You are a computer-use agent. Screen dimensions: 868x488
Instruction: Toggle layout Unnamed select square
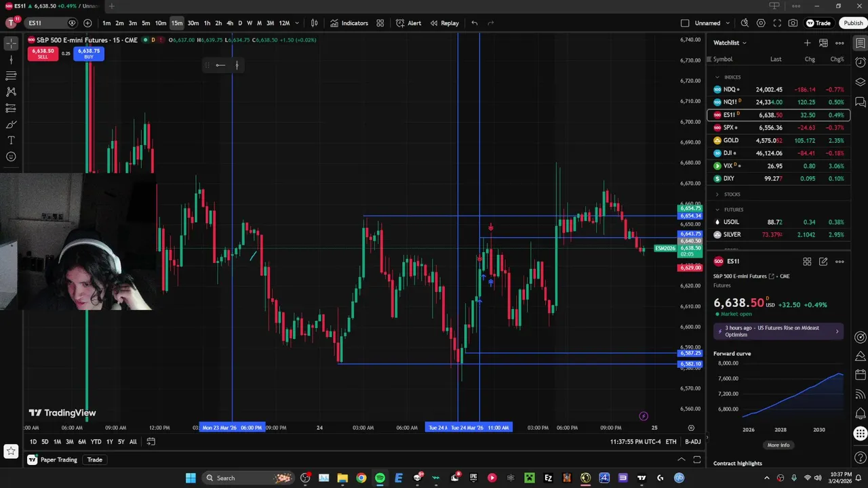click(685, 23)
